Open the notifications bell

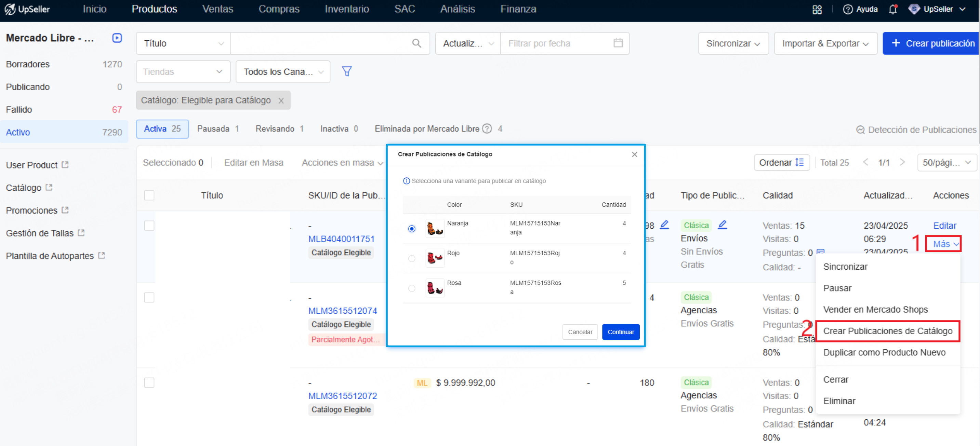coord(893,9)
